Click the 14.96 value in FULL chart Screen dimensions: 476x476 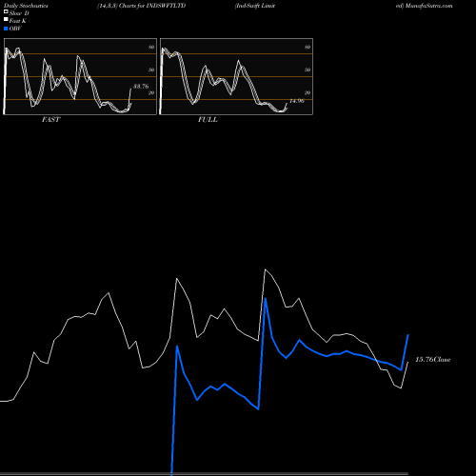[x=297, y=101]
